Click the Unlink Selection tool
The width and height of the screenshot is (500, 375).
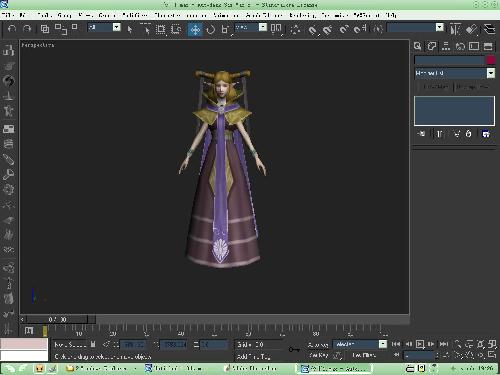click(61, 29)
